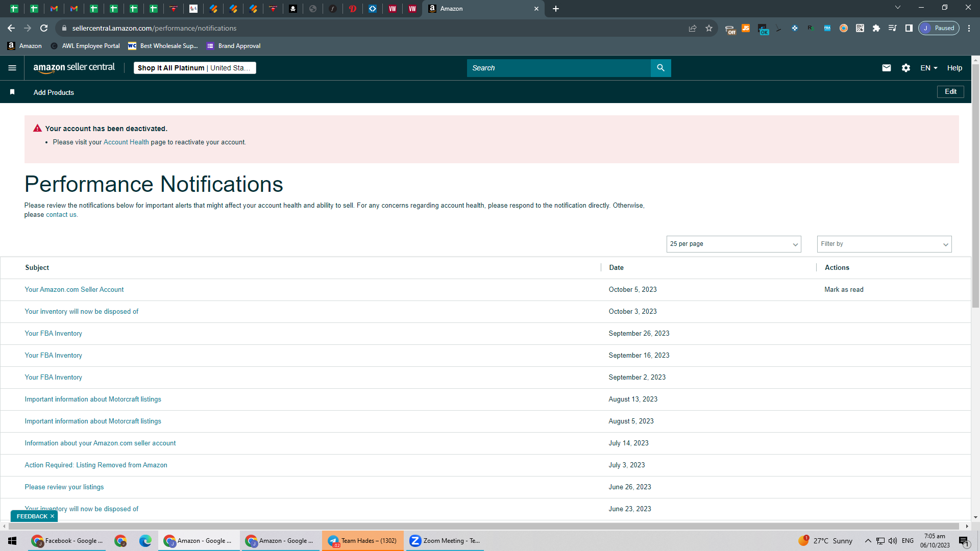Open 'Your Amazon.com Seller Account' notification
Viewport: 980px width, 551px height.
[74, 290]
